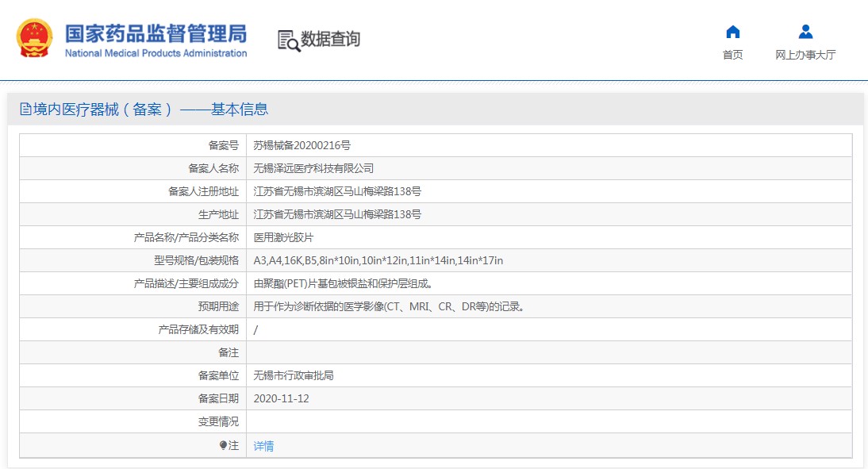This screenshot has width=868, height=469.
Task: Click the national emblem logo
Action: click(34, 38)
